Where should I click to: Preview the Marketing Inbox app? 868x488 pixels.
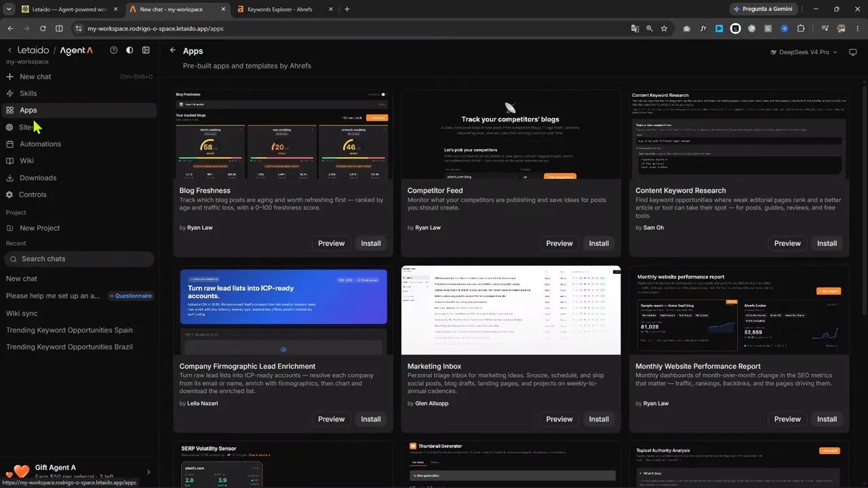click(x=559, y=419)
